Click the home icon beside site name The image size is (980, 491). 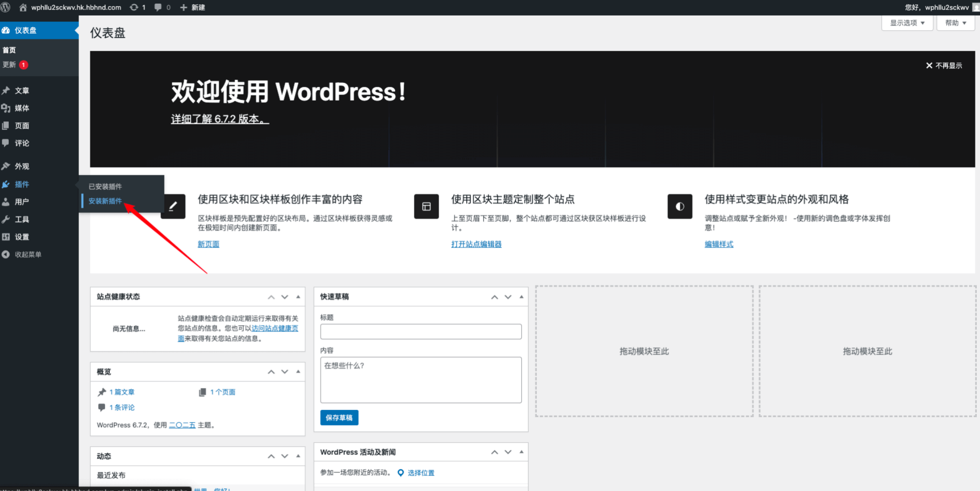click(x=23, y=7)
